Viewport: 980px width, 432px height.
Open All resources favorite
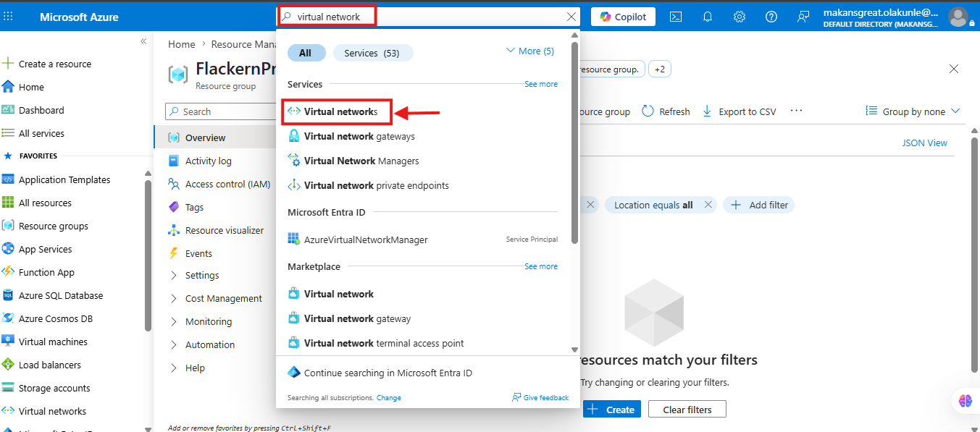[x=37, y=203]
